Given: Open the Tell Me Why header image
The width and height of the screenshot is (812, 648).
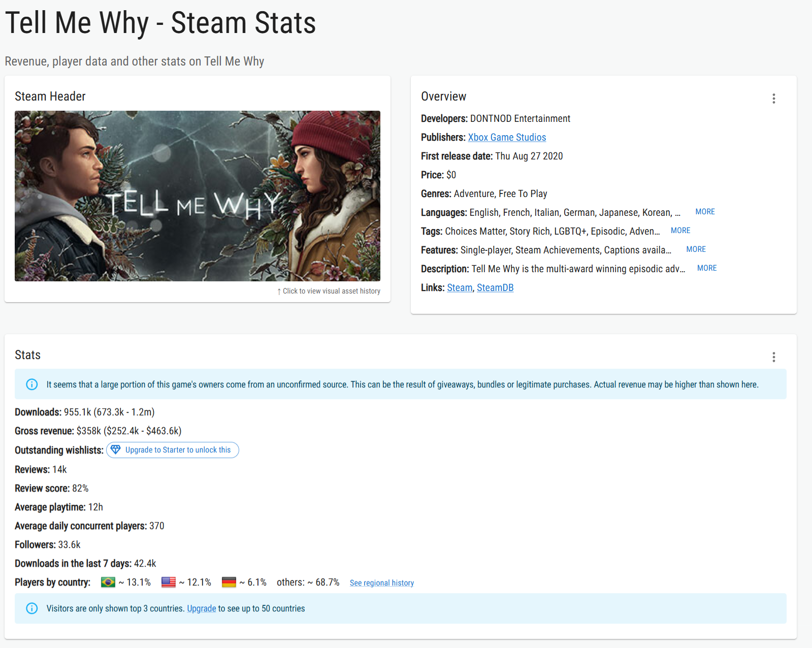Looking at the screenshot, I should (198, 196).
